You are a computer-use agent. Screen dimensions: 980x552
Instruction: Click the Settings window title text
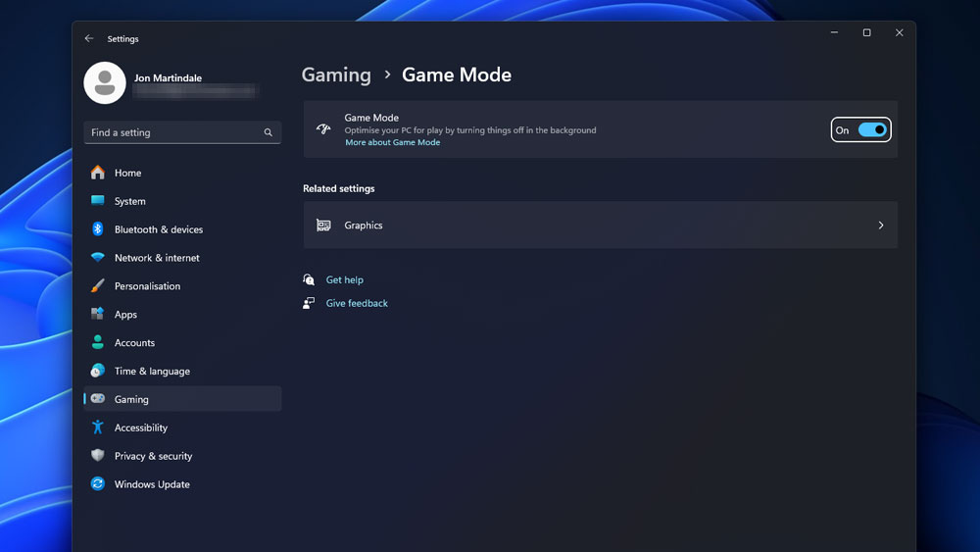point(123,39)
